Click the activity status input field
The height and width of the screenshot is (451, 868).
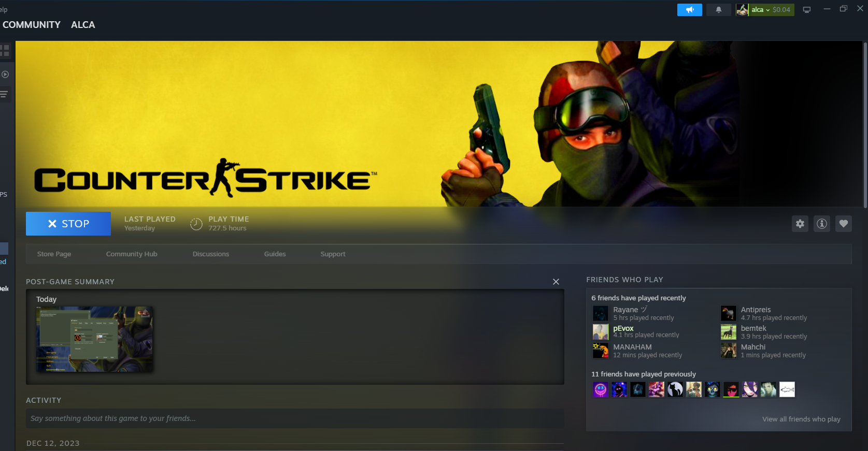(x=294, y=418)
